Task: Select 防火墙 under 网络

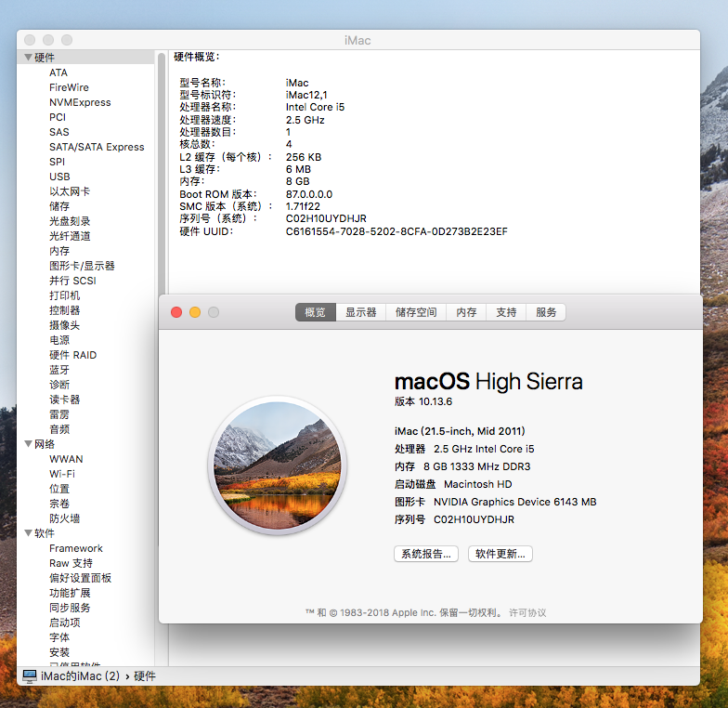Action: pos(65,518)
